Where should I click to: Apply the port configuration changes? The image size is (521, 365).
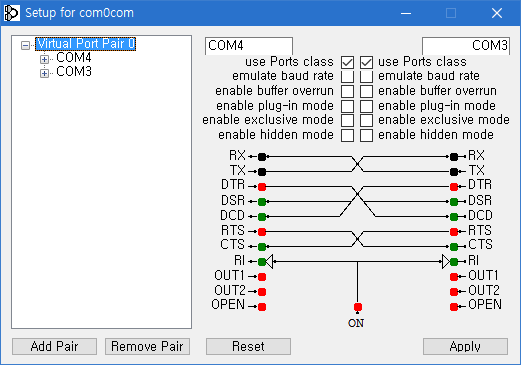[x=465, y=346]
